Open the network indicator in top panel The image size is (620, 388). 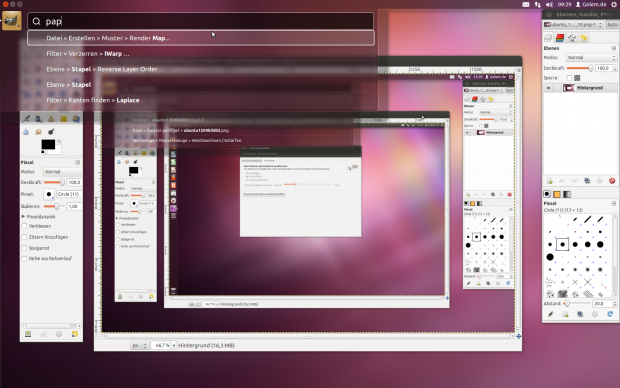537,4
